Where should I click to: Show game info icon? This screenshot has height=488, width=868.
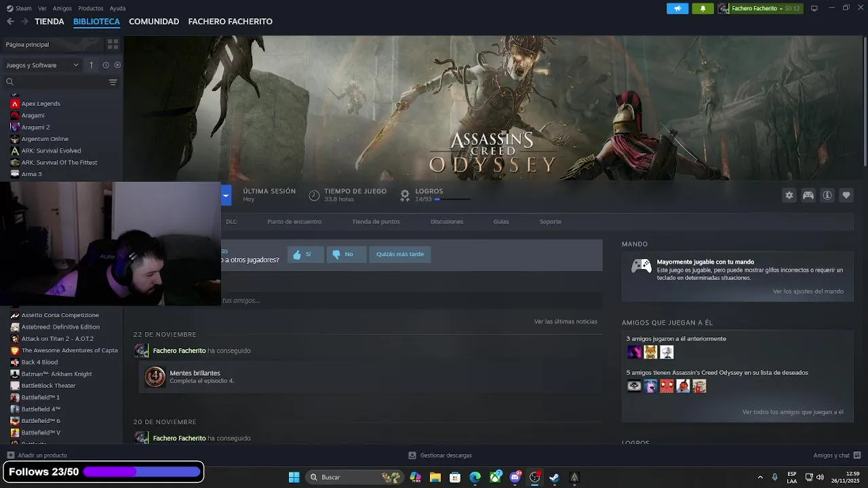(x=827, y=195)
